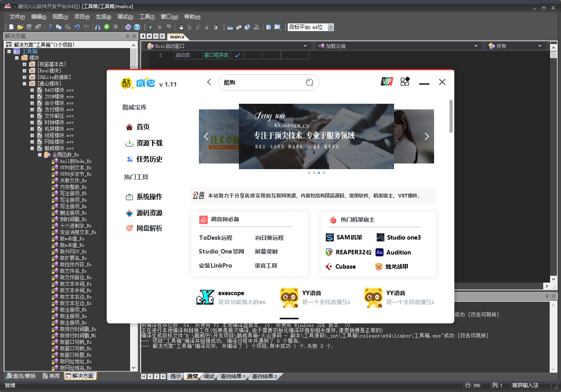Open 任务历史 from the dialog sidebar
The height and width of the screenshot is (392, 561).
(144, 159)
